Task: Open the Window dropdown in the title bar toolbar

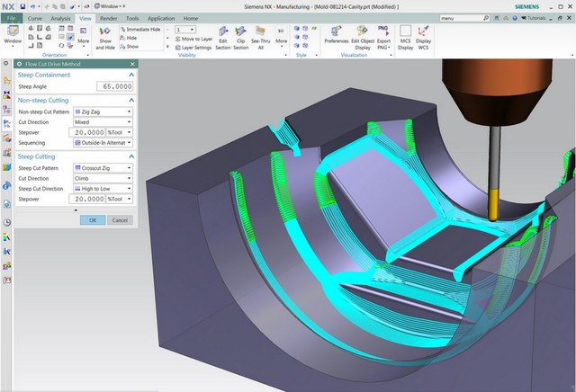Action: [110, 6]
